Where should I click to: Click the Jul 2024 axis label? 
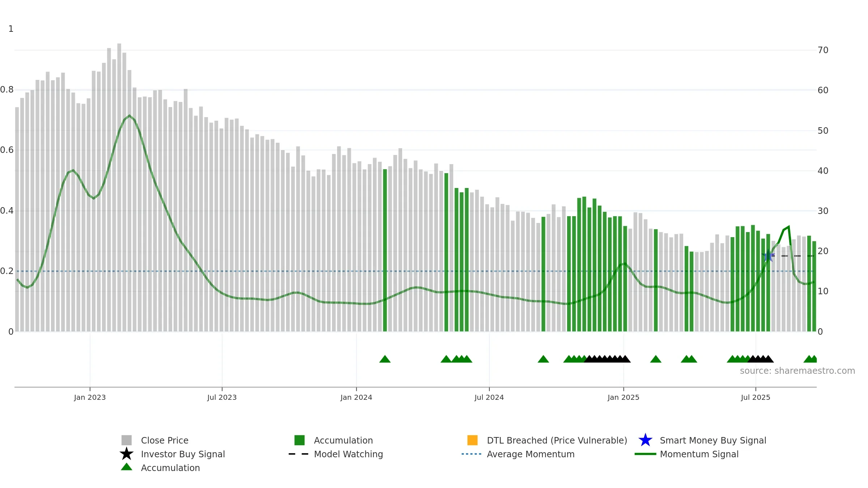tap(489, 397)
